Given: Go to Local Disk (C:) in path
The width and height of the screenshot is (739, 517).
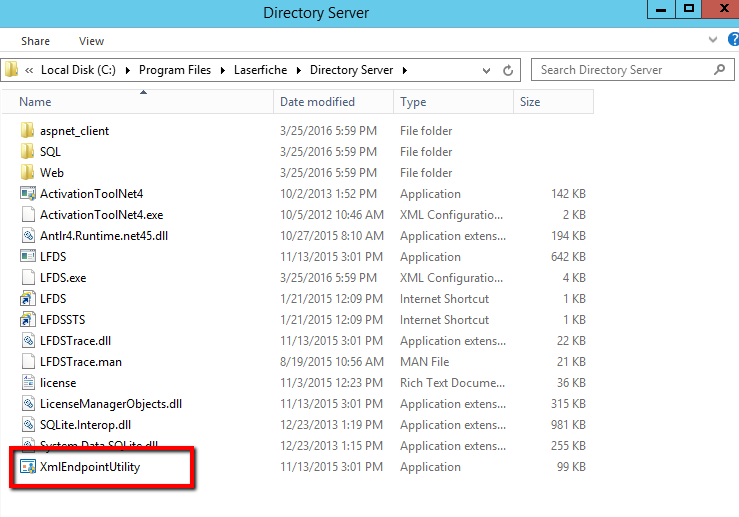Looking at the screenshot, I should click(78, 70).
